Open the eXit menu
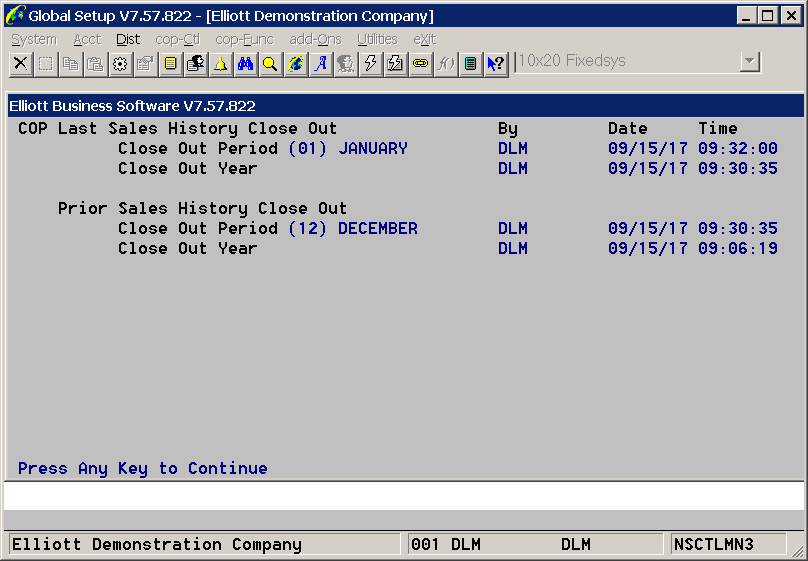 pyautogui.click(x=425, y=39)
